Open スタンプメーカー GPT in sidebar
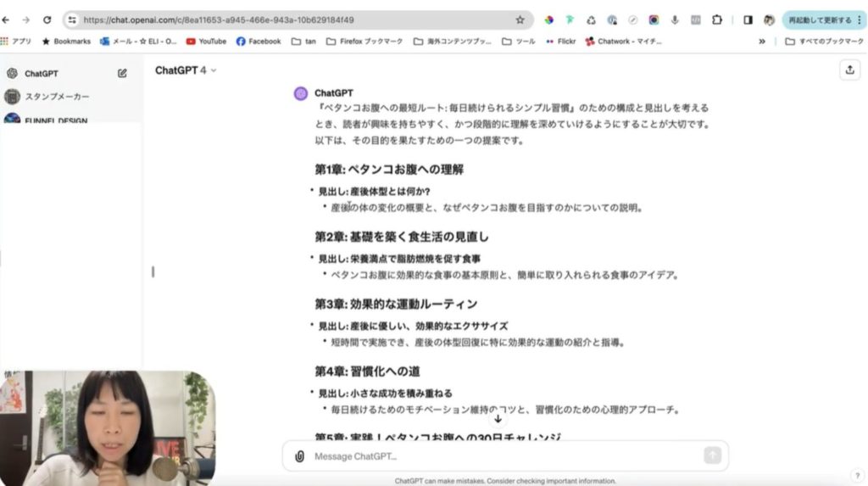868x486 pixels. 57,97
